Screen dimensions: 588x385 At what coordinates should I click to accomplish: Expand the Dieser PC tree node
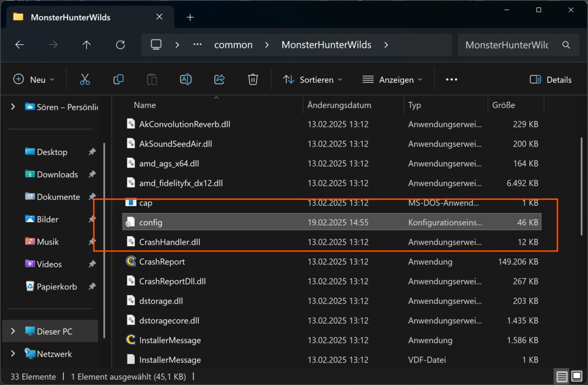point(13,331)
